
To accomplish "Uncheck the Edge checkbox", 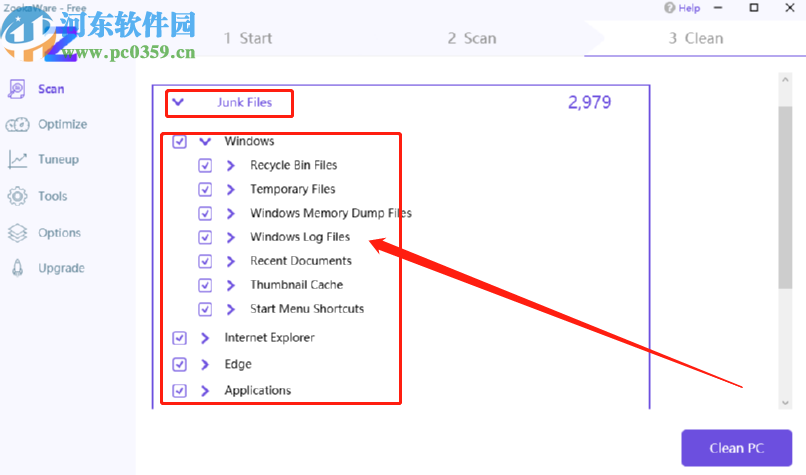I will [x=179, y=364].
